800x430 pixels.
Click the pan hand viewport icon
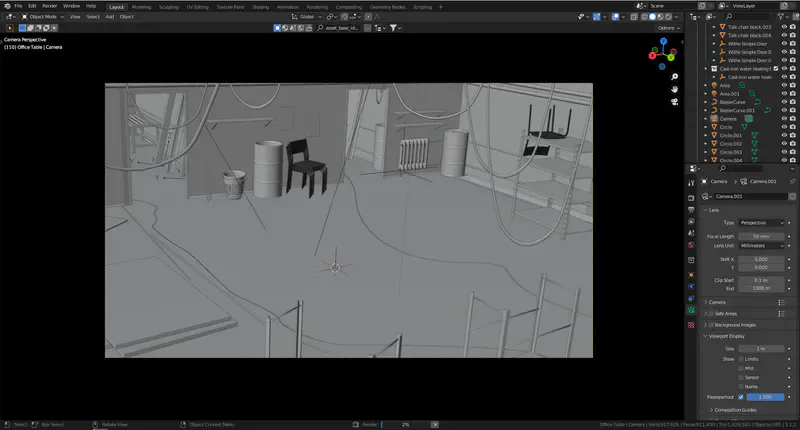click(674, 89)
